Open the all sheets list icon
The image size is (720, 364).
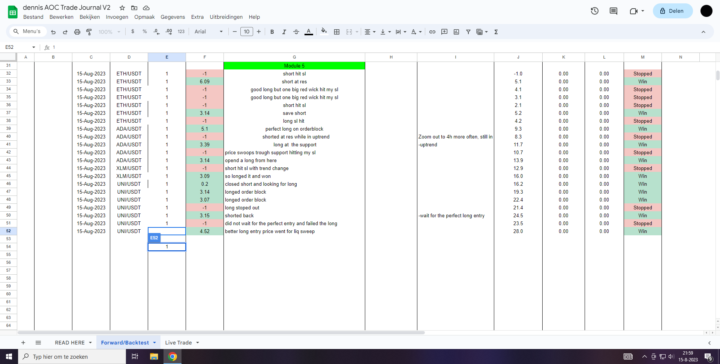[x=38, y=342]
